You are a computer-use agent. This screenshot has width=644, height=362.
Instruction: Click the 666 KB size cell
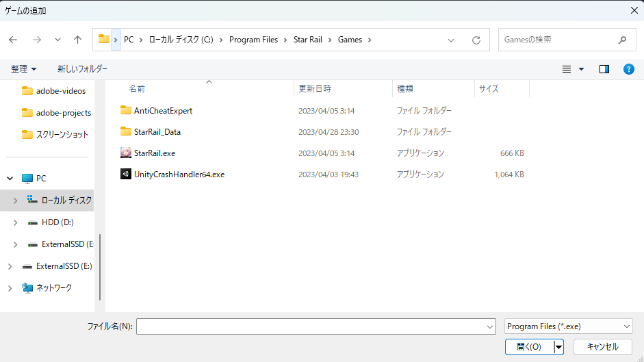(512, 153)
